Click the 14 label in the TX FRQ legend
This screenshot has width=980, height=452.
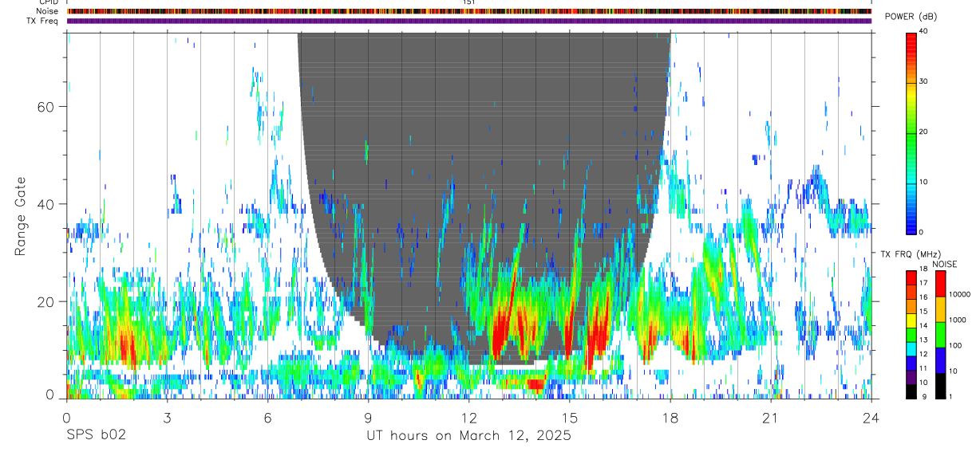(923, 326)
